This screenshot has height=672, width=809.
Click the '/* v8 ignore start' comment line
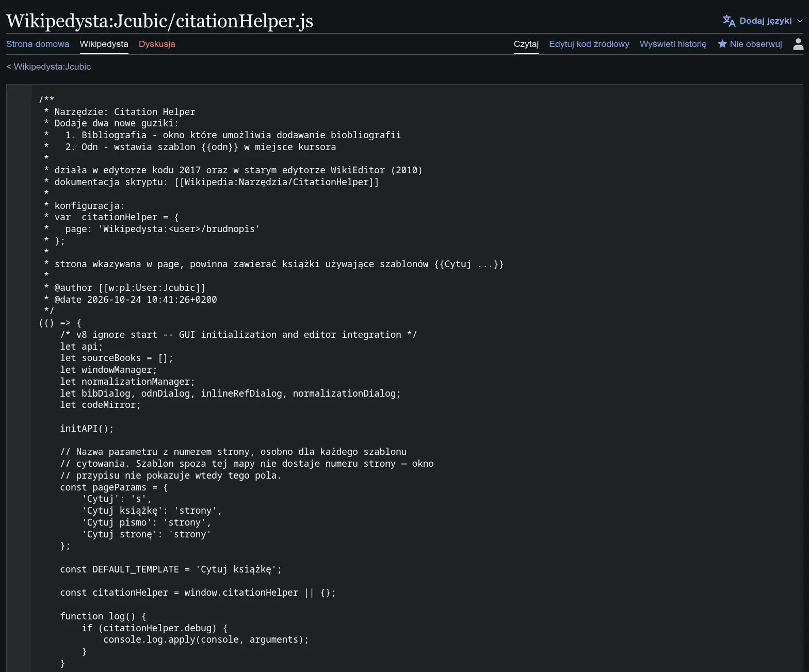point(238,335)
